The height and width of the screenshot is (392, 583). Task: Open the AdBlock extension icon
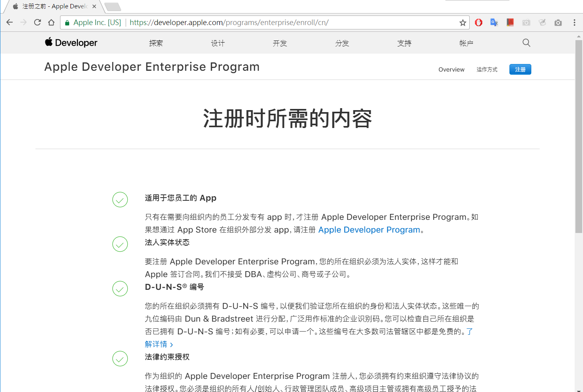tap(478, 22)
